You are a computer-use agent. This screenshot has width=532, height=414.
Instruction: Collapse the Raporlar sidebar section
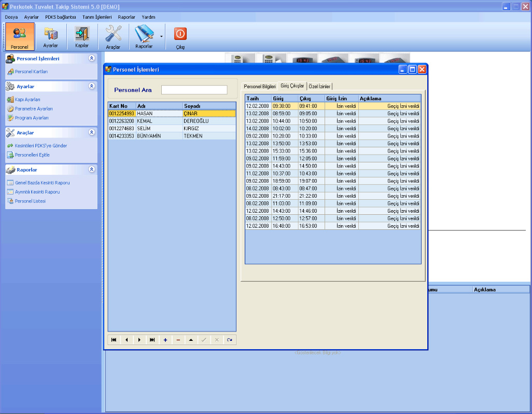click(92, 170)
